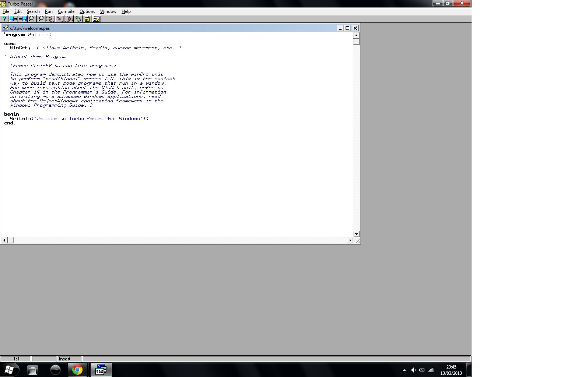This screenshot has width=588, height=377.
Task: Click the power tray icon
Action: coord(422,370)
